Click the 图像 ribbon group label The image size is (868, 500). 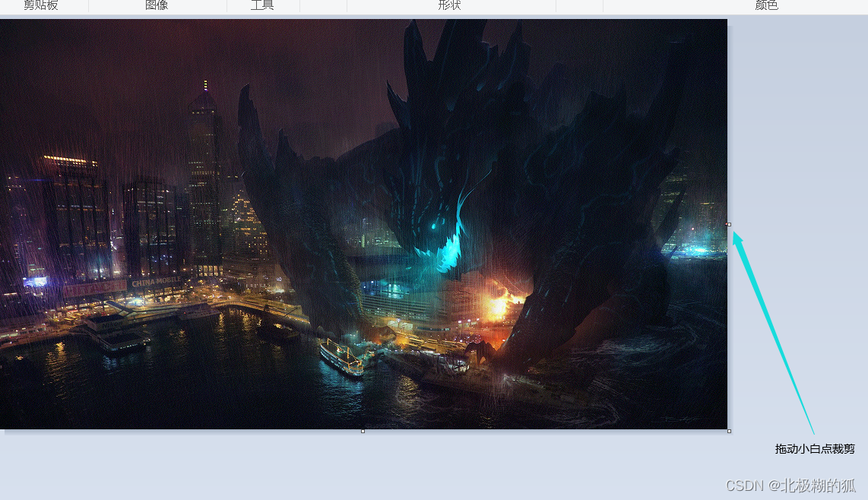coord(157,5)
